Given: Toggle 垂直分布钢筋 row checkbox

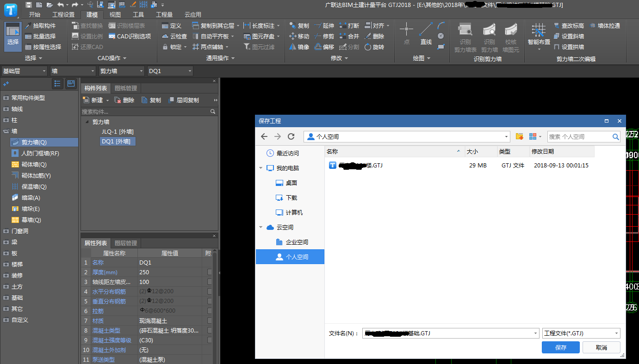Looking at the screenshot, I should pyautogui.click(x=210, y=301).
